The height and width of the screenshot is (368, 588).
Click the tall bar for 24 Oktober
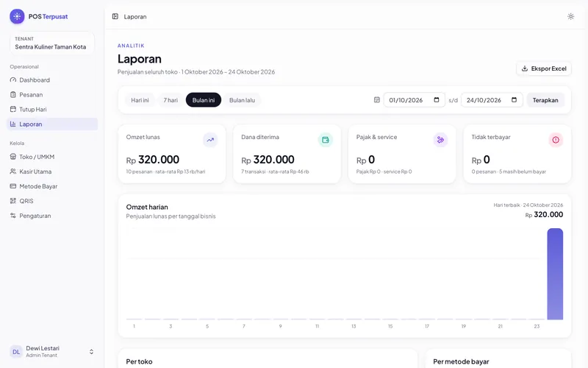point(555,274)
